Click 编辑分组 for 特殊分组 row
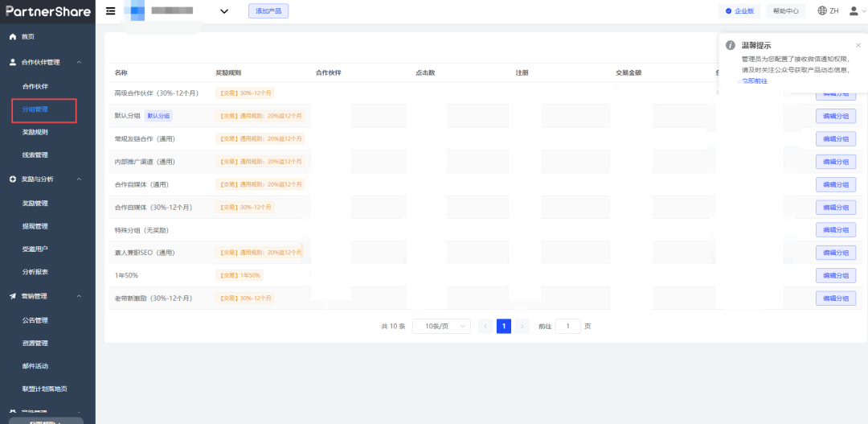868x424 pixels. tap(836, 230)
